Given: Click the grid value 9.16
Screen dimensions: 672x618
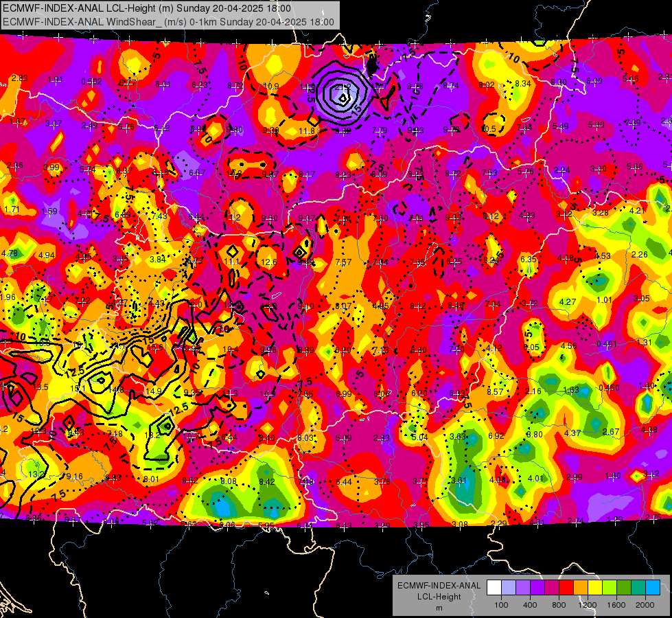Looking at the screenshot, I should pyautogui.click(x=75, y=477).
